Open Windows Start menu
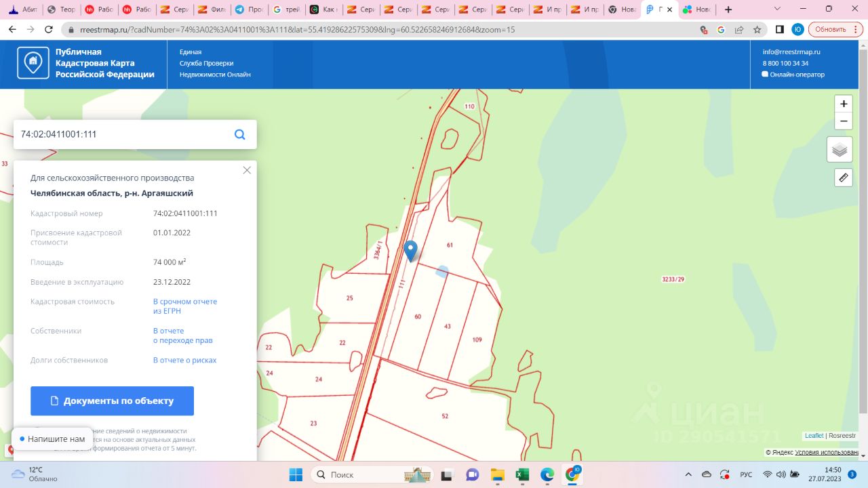The height and width of the screenshot is (488, 868). point(296,474)
